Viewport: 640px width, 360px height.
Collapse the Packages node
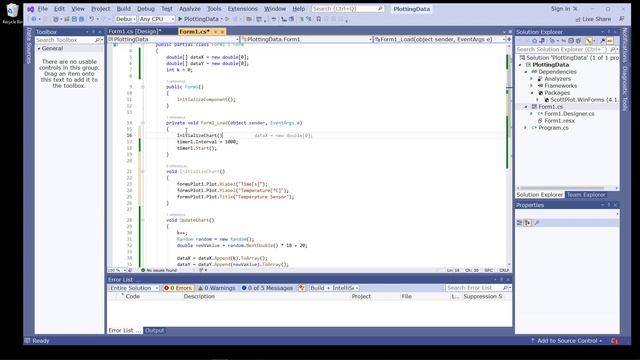[532, 93]
